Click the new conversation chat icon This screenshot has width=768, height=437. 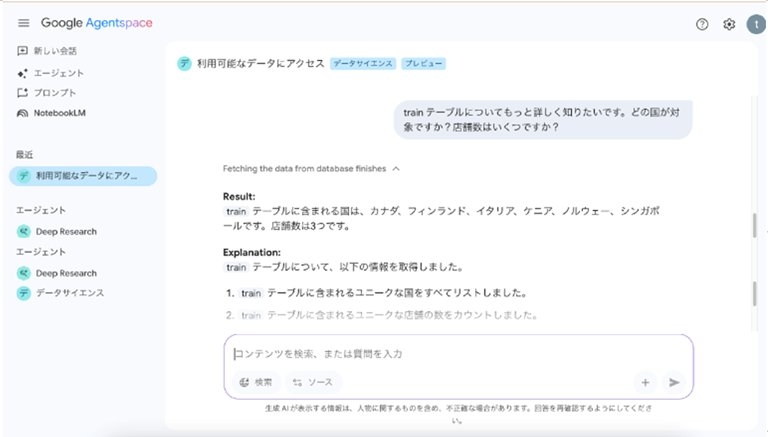click(x=23, y=51)
